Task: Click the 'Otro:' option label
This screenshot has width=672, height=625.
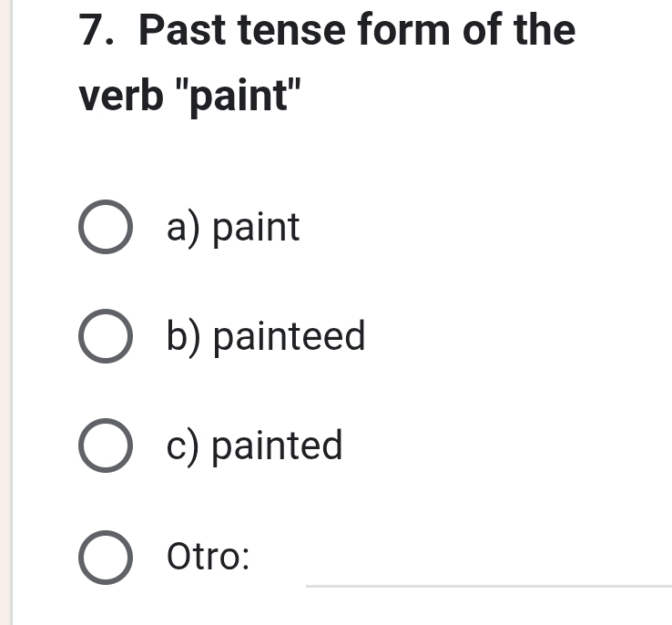Action: tap(209, 557)
